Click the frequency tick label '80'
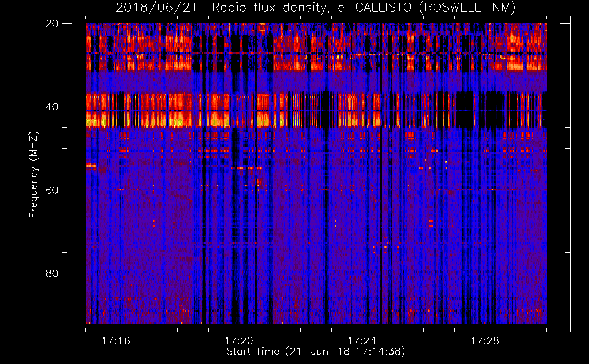 tap(52, 273)
